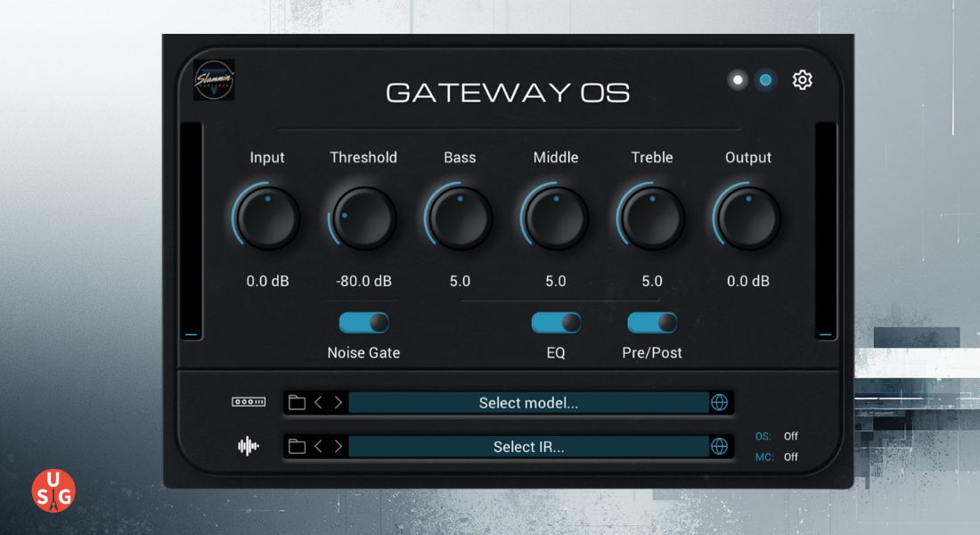The image size is (980, 535).
Task: Change the MC Off setting
Action: click(790, 457)
